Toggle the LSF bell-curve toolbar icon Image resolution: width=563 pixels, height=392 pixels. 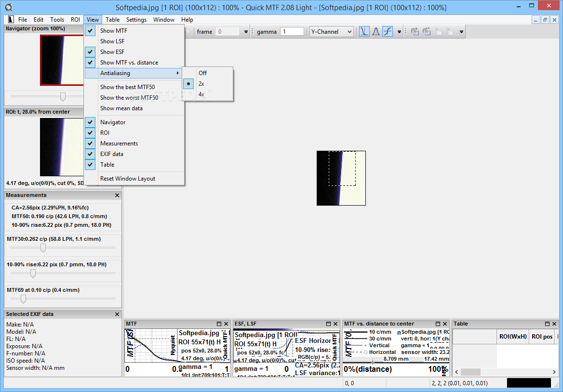click(376, 32)
